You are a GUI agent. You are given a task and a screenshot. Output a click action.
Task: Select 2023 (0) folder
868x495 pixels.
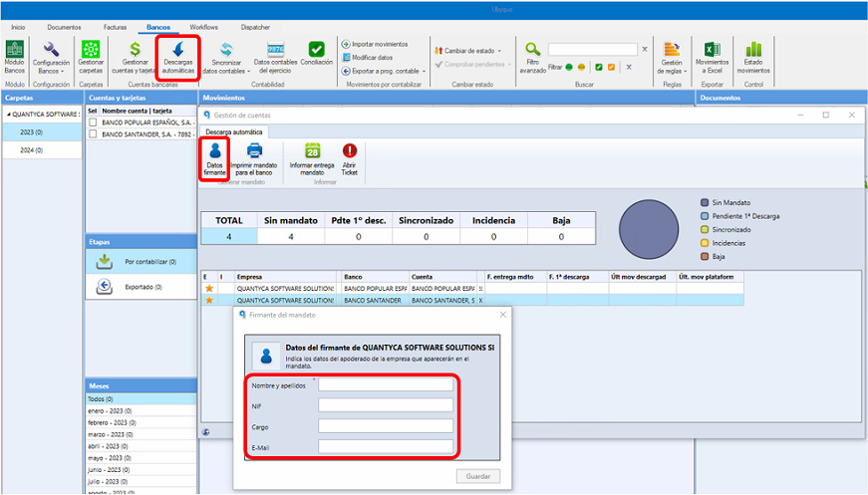point(42,132)
